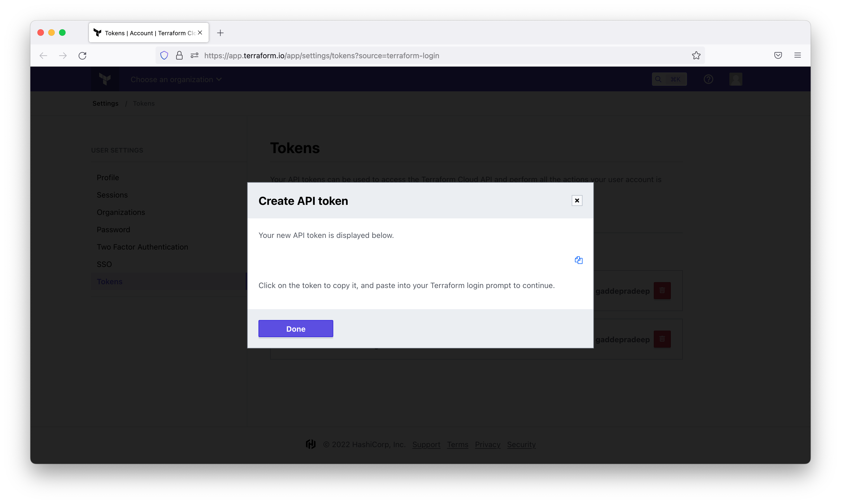Viewport: 841px width, 504px height.
Task: Click the Terraform logo in the header
Action: pos(105,79)
